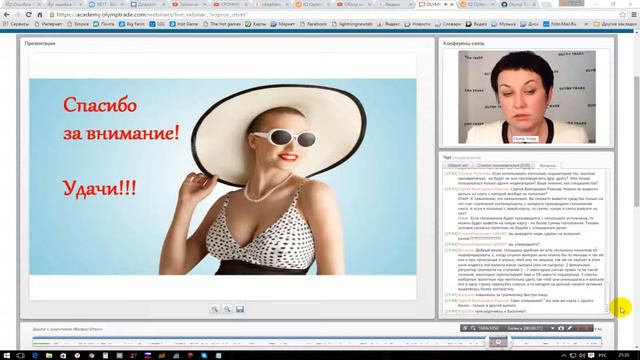640x360 pixels.
Task: Bookmark this page with the star icon
Action: click(x=622, y=15)
